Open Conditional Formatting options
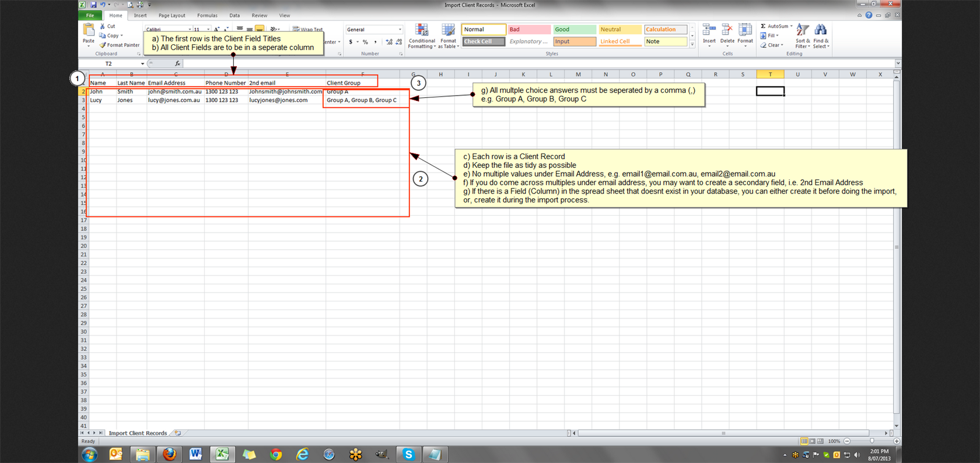Screen dimensions: 980x463 pyautogui.click(x=421, y=31)
